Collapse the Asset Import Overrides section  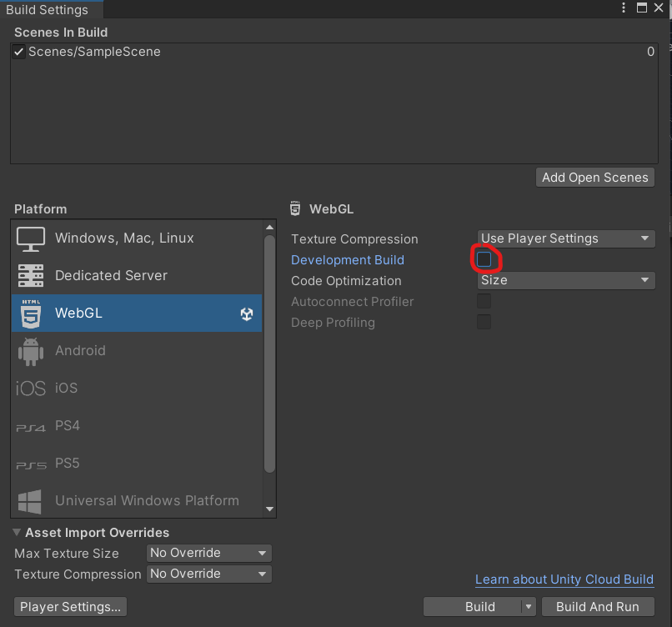(17, 532)
